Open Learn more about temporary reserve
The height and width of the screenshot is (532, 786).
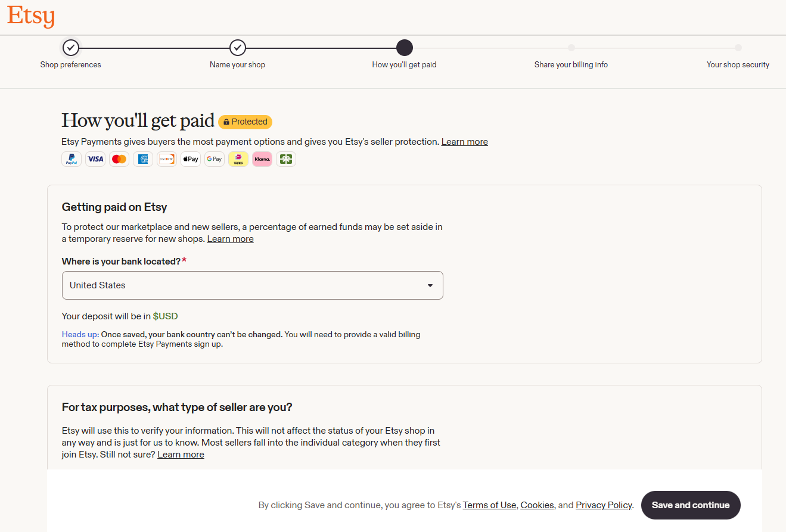tap(231, 239)
